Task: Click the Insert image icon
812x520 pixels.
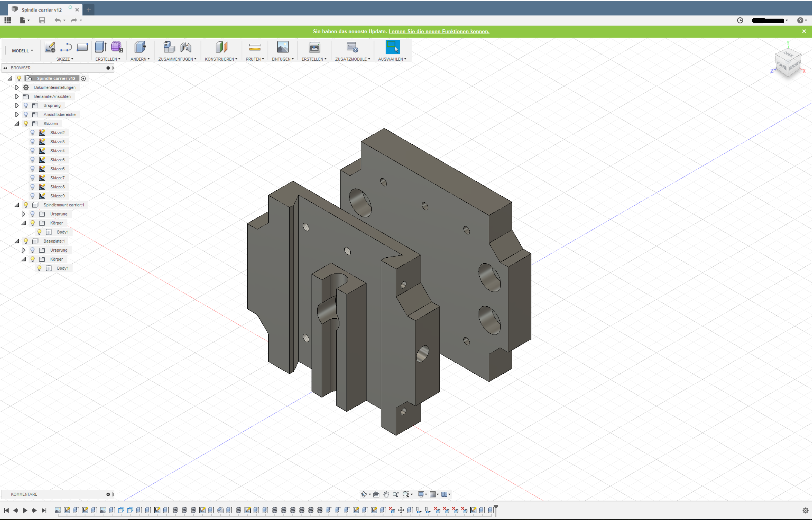Action: (x=283, y=47)
